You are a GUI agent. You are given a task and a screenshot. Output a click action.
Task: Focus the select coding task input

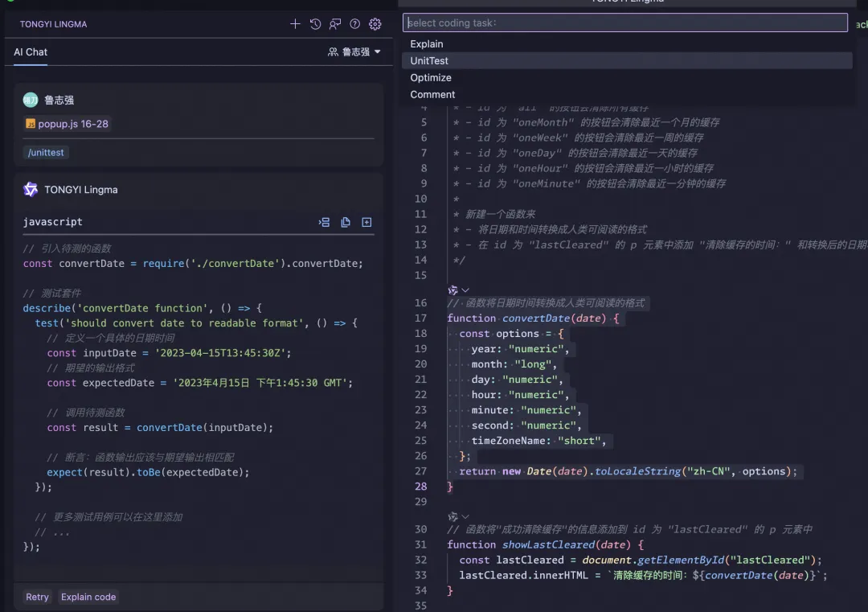tap(625, 23)
